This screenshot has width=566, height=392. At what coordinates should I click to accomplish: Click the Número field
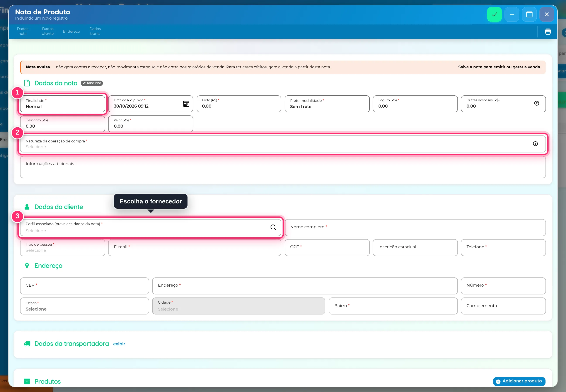tap(503, 286)
